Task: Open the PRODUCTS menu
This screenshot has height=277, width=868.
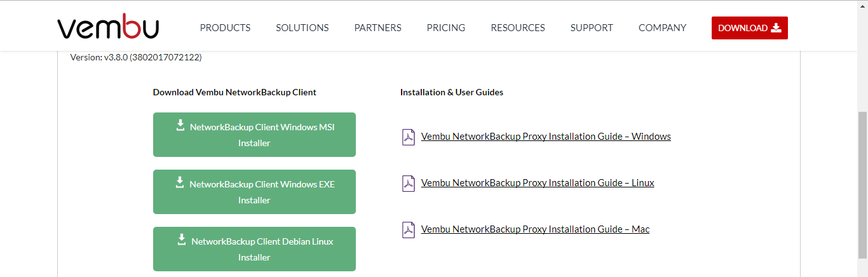Action: 225,28
